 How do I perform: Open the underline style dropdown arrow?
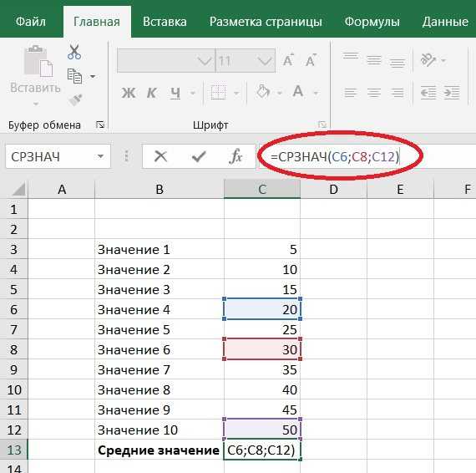click(x=193, y=93)
